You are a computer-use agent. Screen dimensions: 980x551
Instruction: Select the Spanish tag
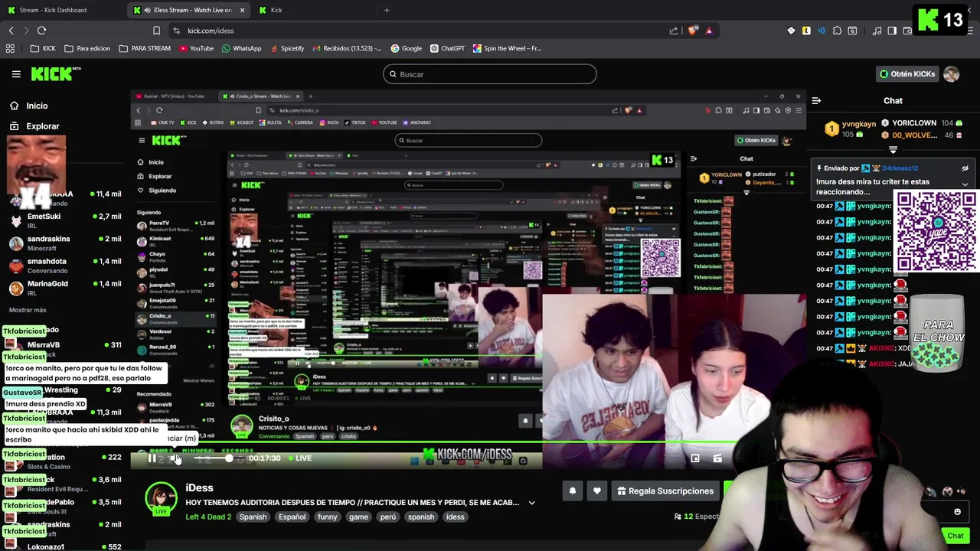tap(253, 517)
